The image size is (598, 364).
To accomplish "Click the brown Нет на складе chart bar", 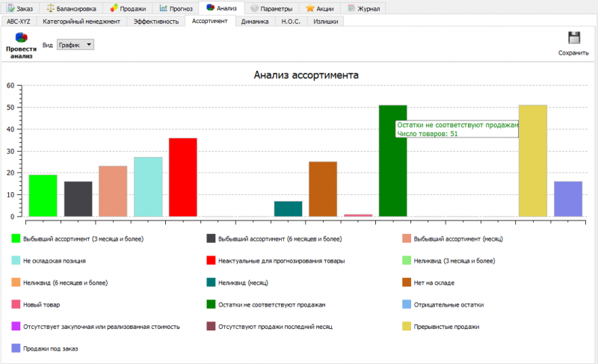I will click(x=323, y=189).
